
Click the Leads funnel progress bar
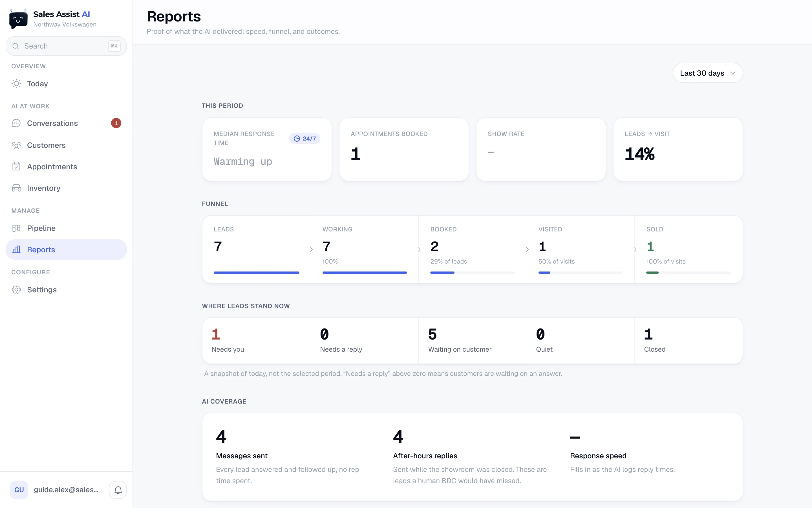256,272
